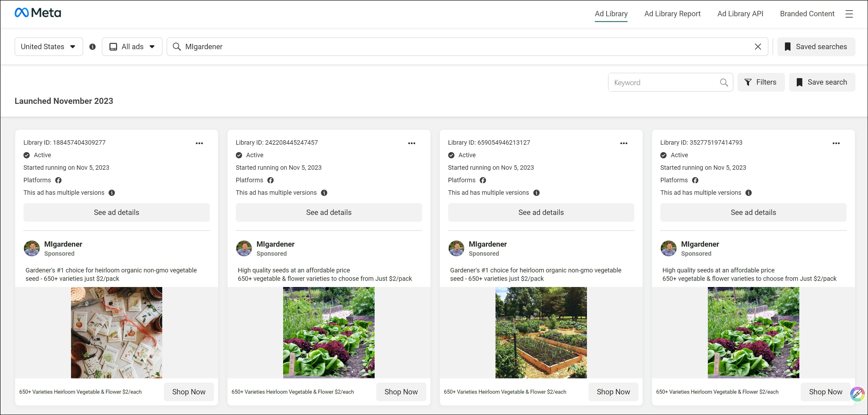Image resolution: width=868 pixels, height=415 pixels.
Task: Click Shop Now on ad 659054946213127
Action: 613,392
